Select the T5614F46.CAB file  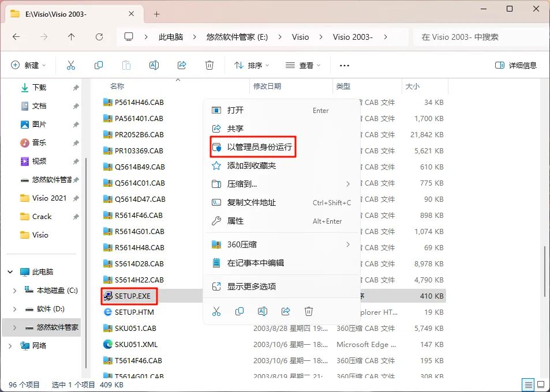tap(138, 360)
